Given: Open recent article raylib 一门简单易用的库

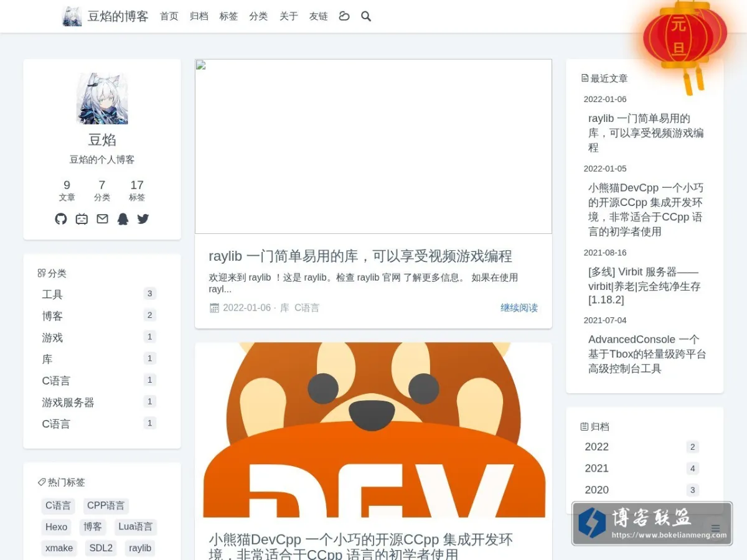Looking at the screenshot, I should (646, 133).
